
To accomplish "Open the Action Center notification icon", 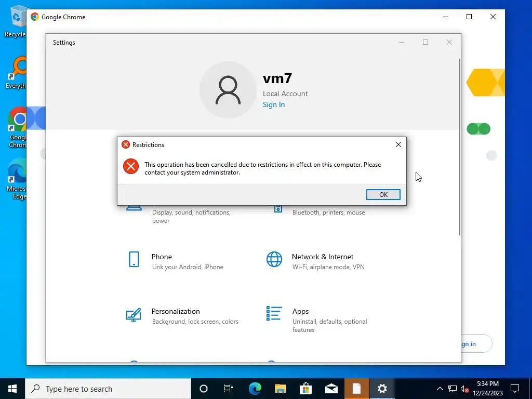I will click(x=515, y=389).
